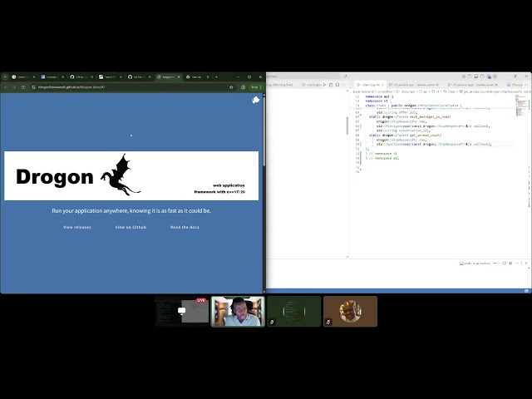Open the sidebar more actions ellipsis
Screen dimensions: 532x399
pos(343,85)
